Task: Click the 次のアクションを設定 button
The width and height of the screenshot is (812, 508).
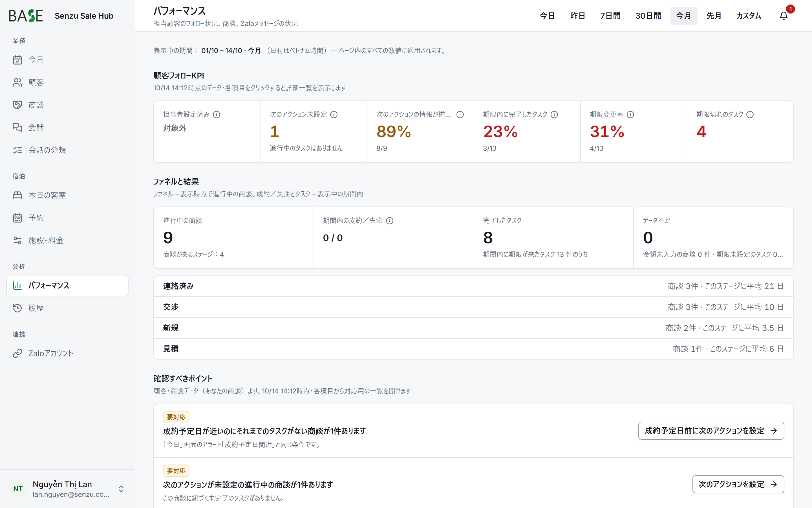Action: pos(738,484)
